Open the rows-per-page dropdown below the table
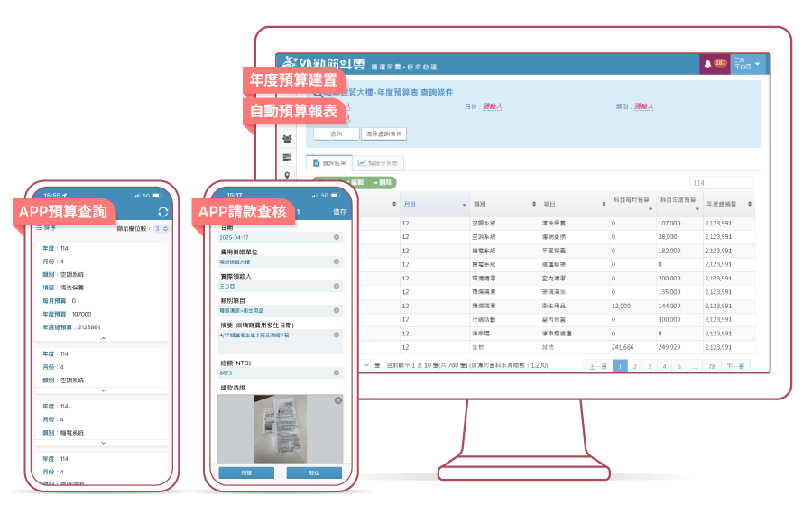812x514 pixels. tap(365, 365)
